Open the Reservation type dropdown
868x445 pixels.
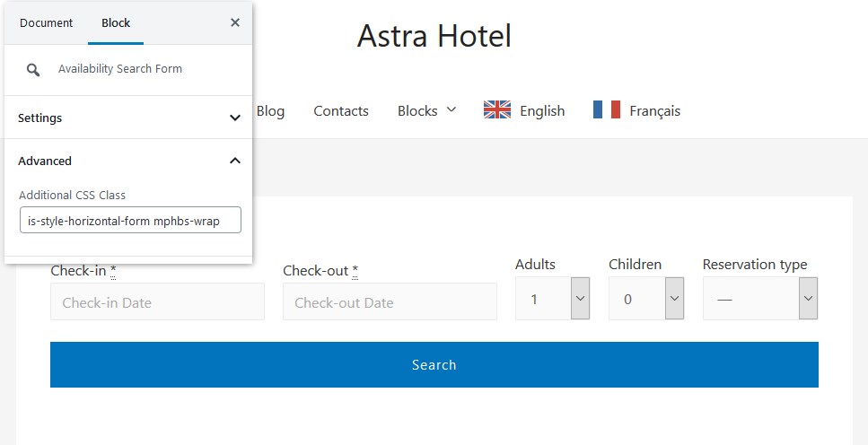[760, 299]
